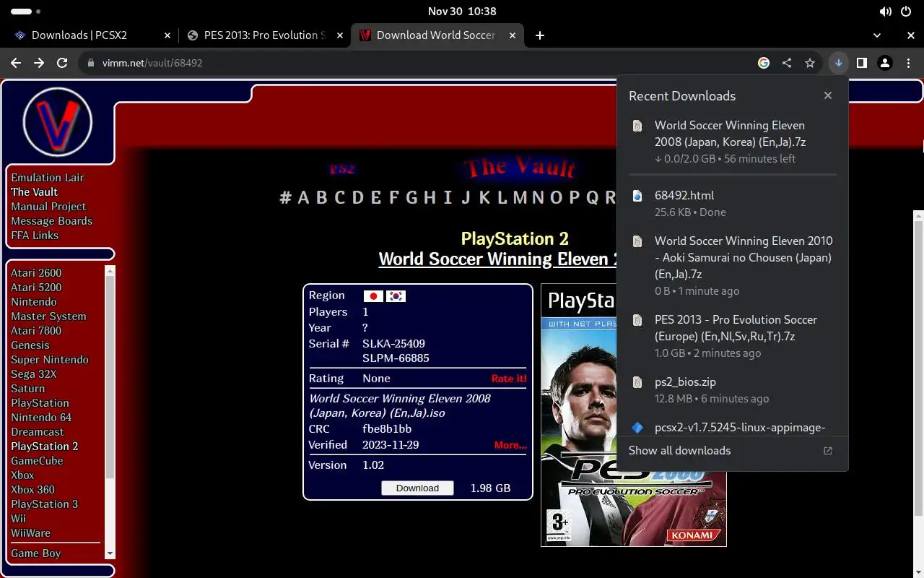This screenshot has width=924, height=578.
Task: Open the profile avatar menu
Action: pos(885,63)
